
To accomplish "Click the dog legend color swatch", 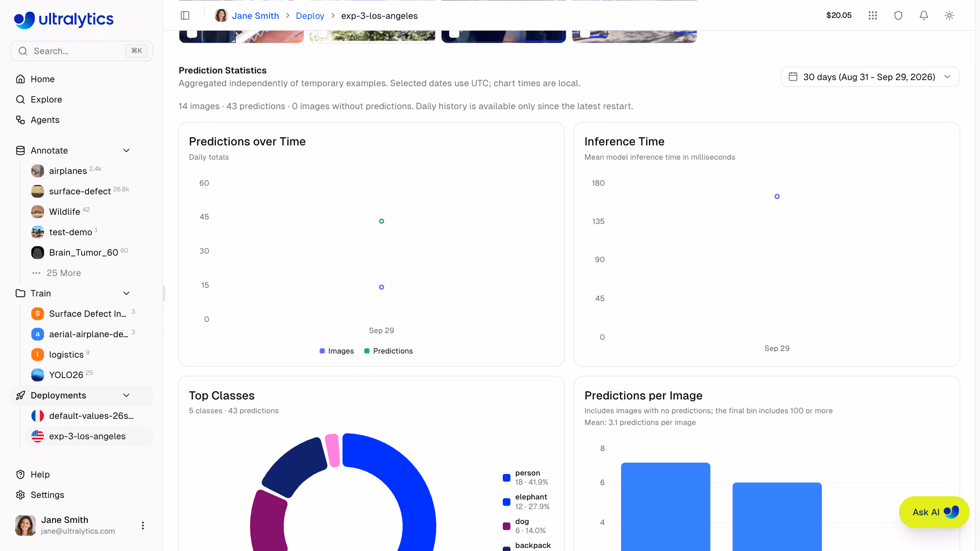I will coord(506,526).
